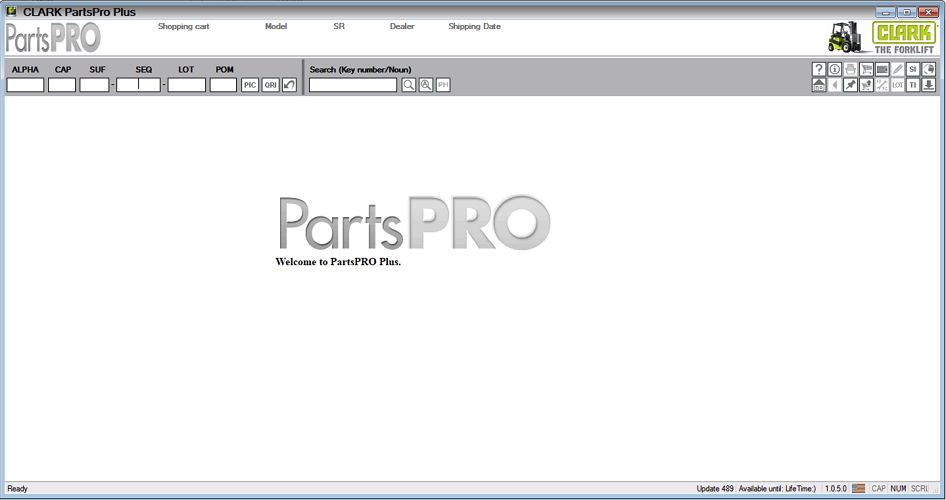The image size is (946, 500).
Task: Click the back arrow icon
Action: 834,85
